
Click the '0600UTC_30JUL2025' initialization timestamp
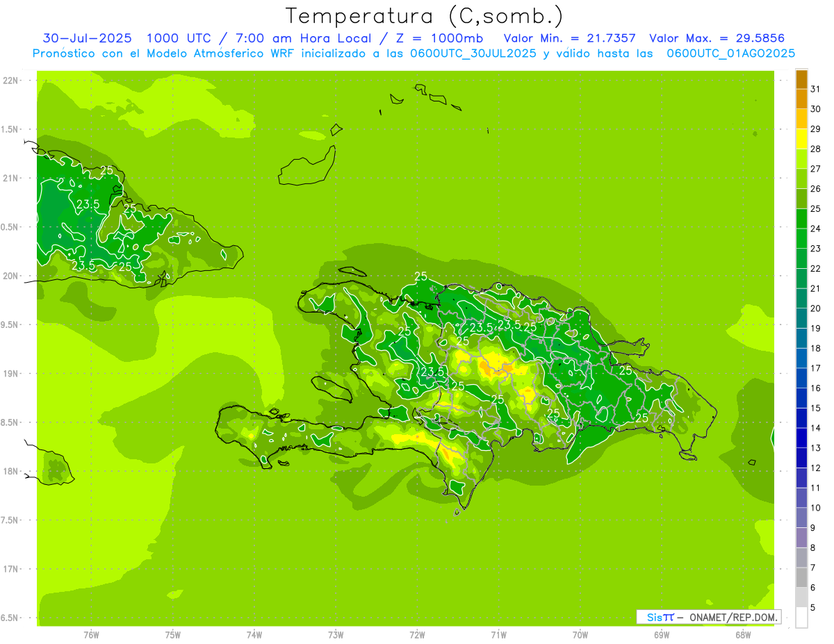click(x=473, y=53)
